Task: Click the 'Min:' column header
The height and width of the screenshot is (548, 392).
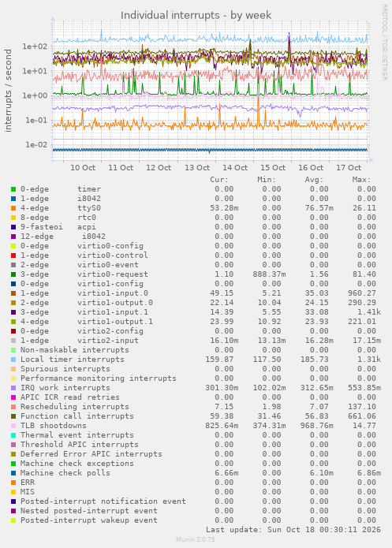Action: click(267, 180)
